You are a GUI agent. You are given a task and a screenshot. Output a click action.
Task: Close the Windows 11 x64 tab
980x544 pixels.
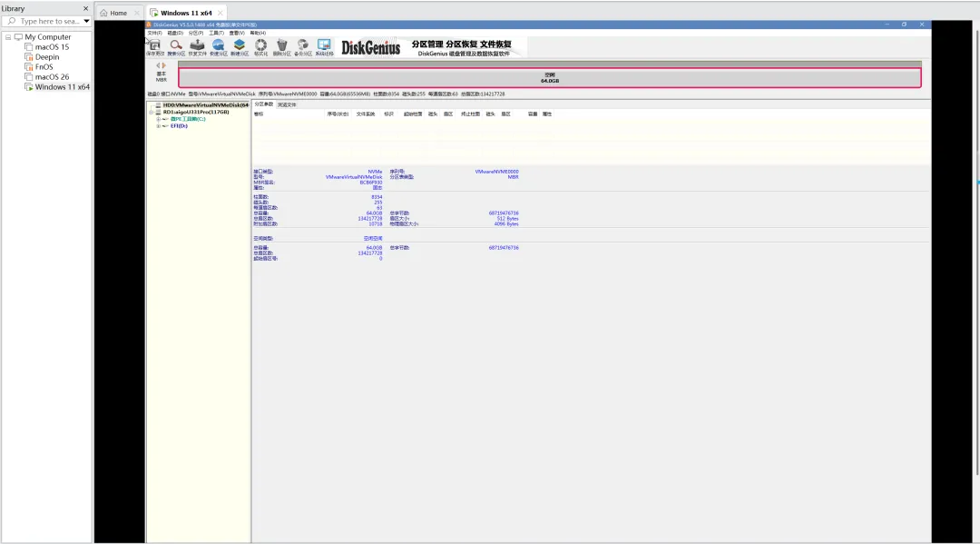pyautogui.click(x=220, y=13)
